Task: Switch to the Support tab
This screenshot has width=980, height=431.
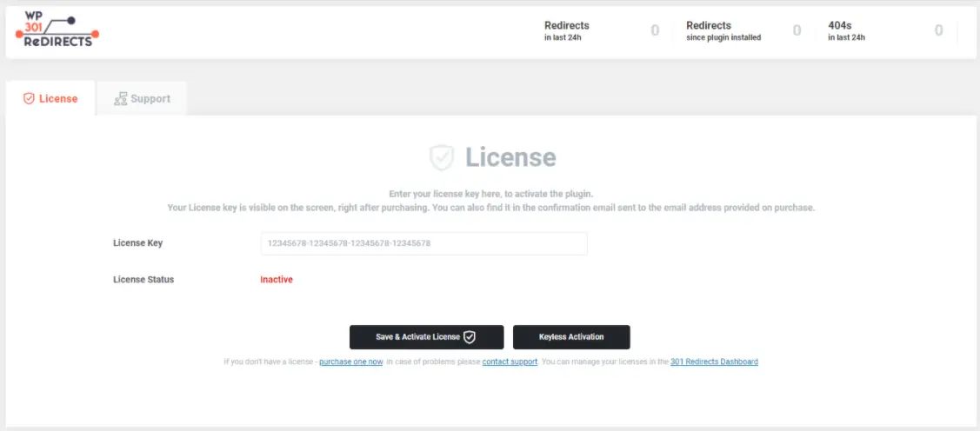Action: point(142,99)
